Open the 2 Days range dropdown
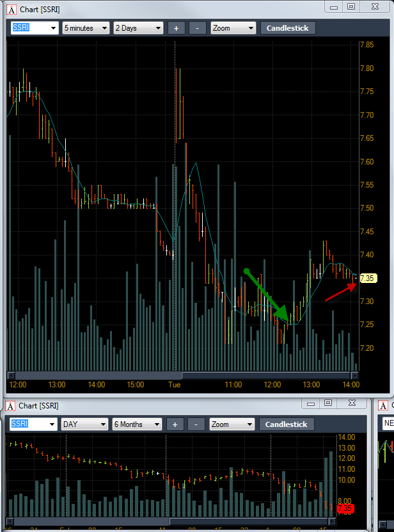 pyautogui.click(x=138, y=28)
